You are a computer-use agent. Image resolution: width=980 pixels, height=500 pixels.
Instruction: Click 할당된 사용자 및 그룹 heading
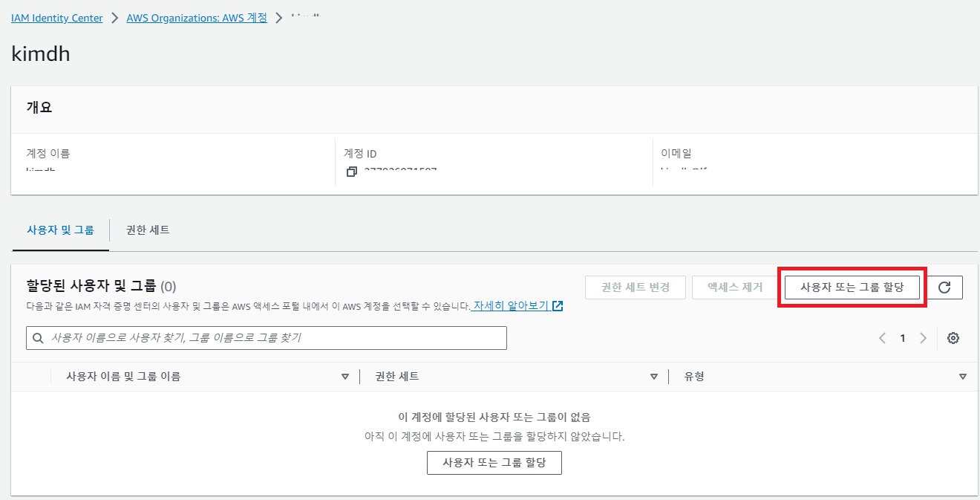click(91, 286)
